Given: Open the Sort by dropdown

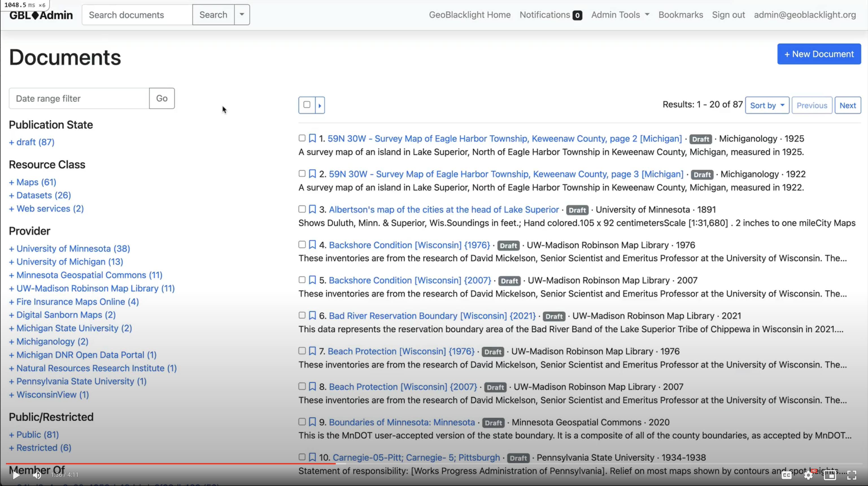Looking at the screenshot, I should (767, 106).
